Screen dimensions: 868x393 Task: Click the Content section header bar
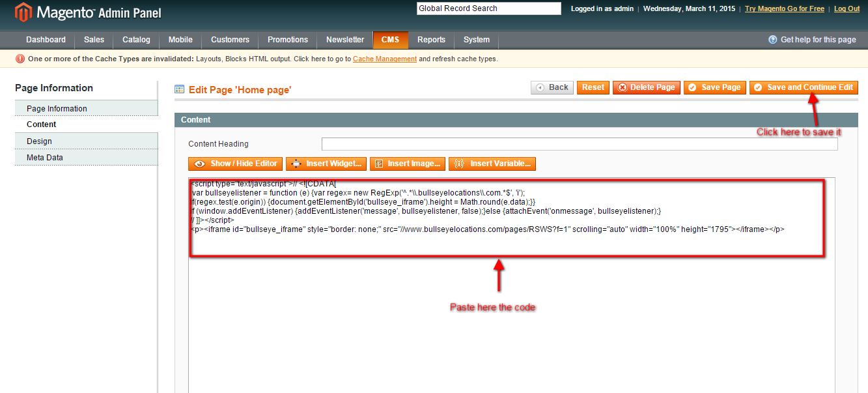pyautogui.click(x=516, y=120)
